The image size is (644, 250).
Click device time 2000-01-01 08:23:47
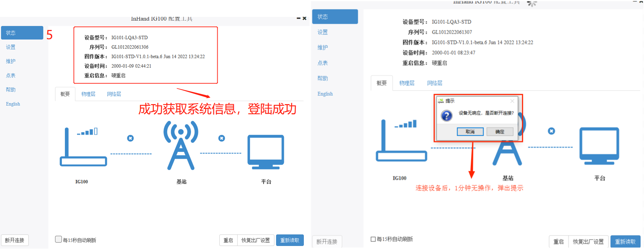[454, 53]
